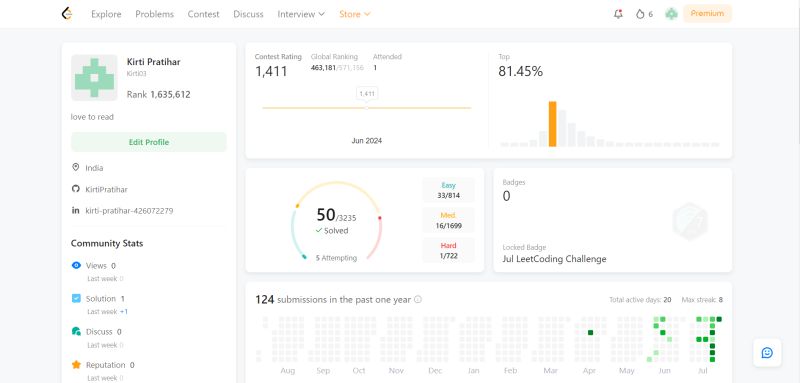Click the 50 Solved progress ring center
The height and width of the screenshot is (383, 800).
336,220
